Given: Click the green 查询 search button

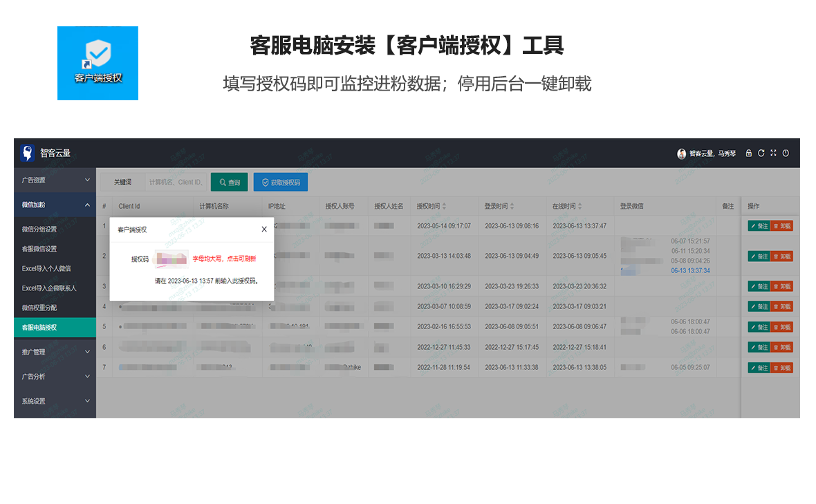Looking at the screenshot, I should click(229, 183).
